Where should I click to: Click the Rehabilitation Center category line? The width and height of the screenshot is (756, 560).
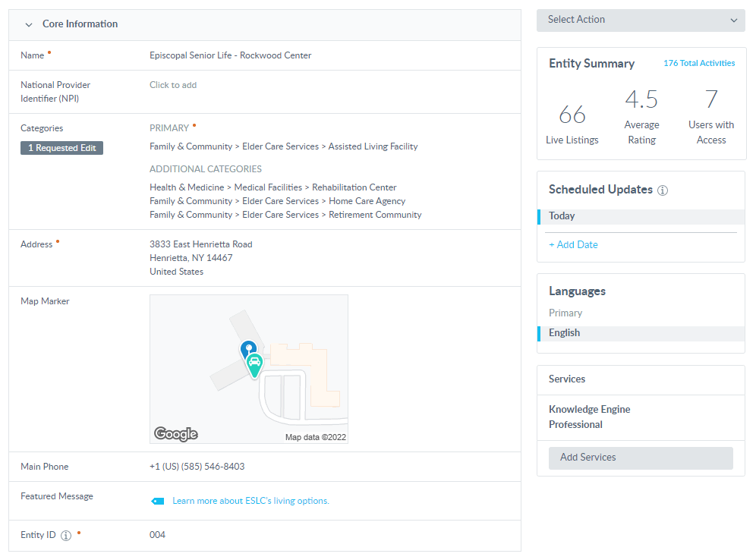click(x=273, y=187)
